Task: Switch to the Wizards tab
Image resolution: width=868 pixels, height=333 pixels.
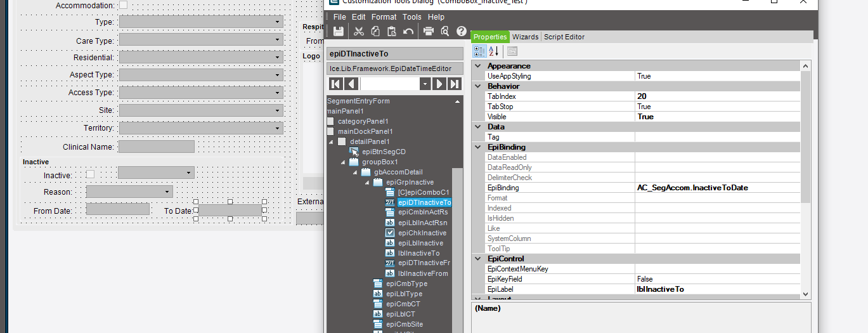Action: coord(526,37)
